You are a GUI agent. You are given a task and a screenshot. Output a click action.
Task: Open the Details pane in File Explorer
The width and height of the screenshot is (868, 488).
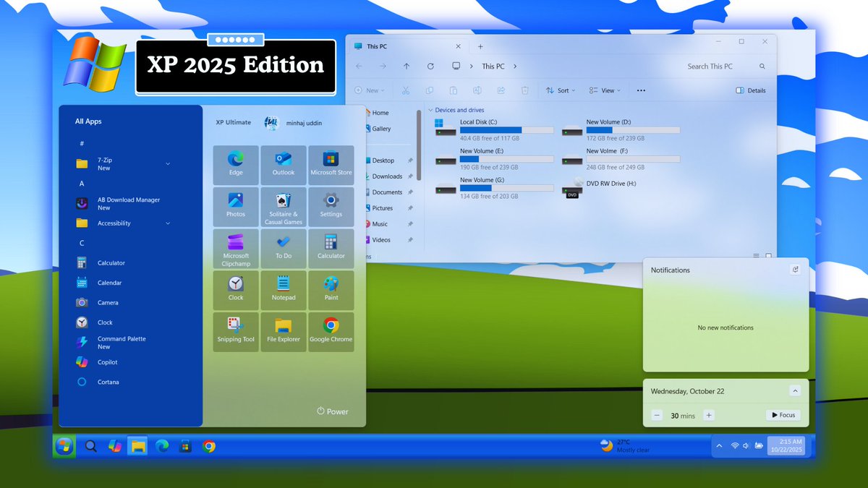coord(749,90)
